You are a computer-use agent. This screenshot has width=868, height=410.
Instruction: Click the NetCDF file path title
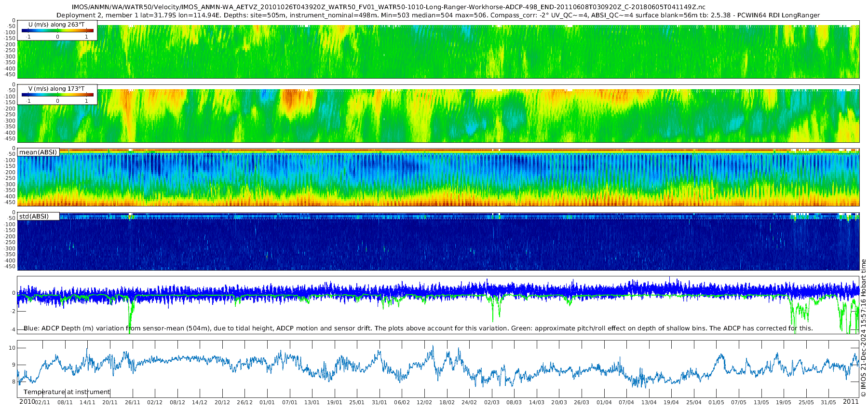tap(388, 7)
